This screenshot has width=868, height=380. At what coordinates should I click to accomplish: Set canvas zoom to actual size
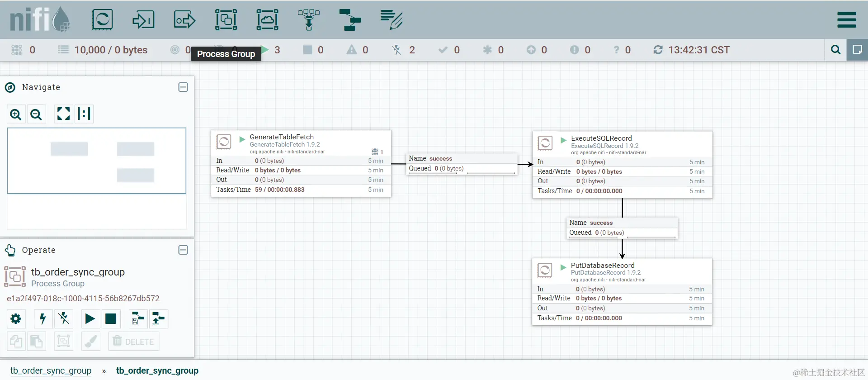point(84,114)
